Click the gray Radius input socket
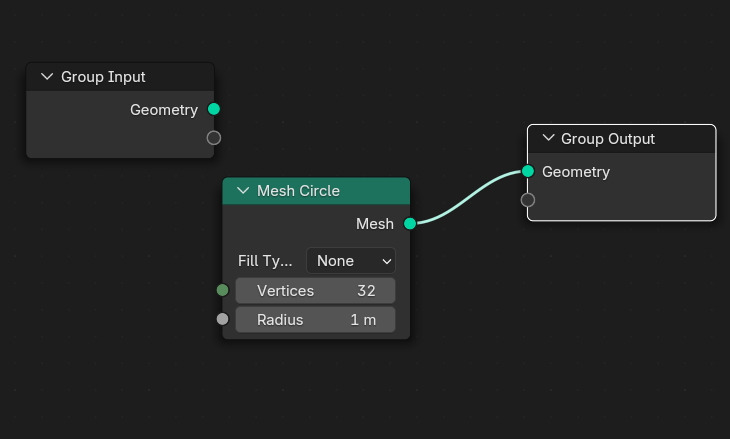730x439 pixels. click(x=223, y=319)
